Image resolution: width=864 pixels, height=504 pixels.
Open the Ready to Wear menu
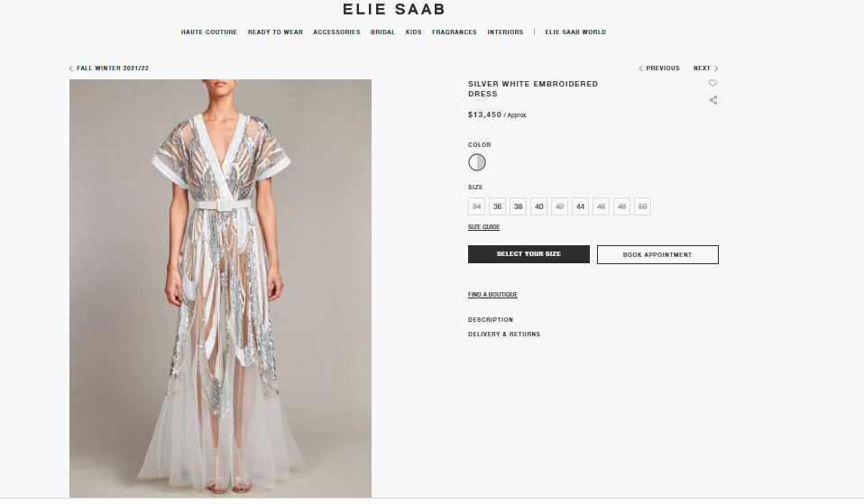(275, 32)
